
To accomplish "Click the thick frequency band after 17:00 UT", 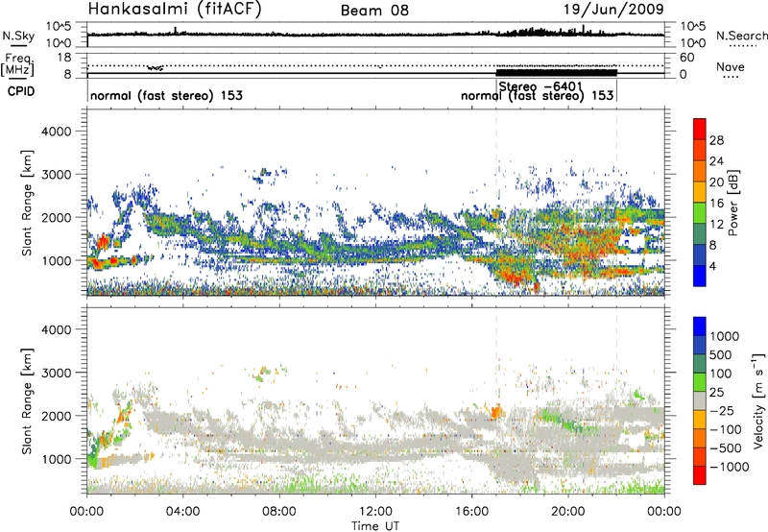I will [x=557, y=72].
